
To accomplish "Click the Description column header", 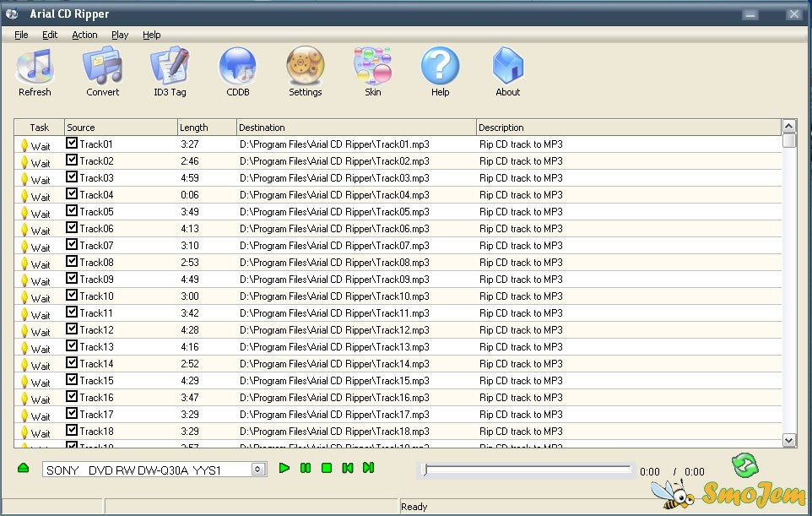I will 629,128.
